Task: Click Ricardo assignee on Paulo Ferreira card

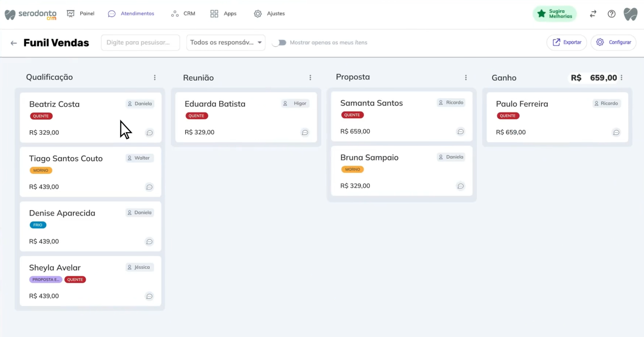Action: coord(606,103)
